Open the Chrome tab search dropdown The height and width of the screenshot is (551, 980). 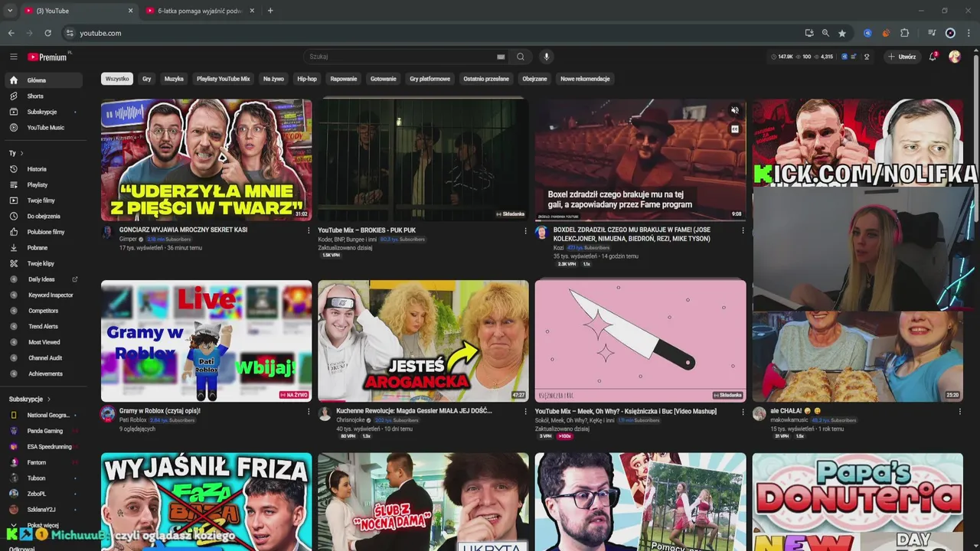pyautogui.click(x=10, y=11)
